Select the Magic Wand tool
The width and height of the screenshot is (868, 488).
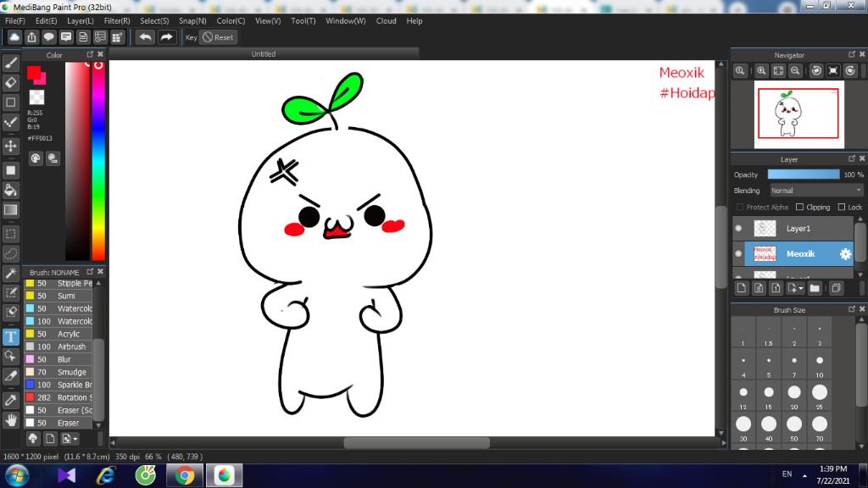(x=10, y=274)
